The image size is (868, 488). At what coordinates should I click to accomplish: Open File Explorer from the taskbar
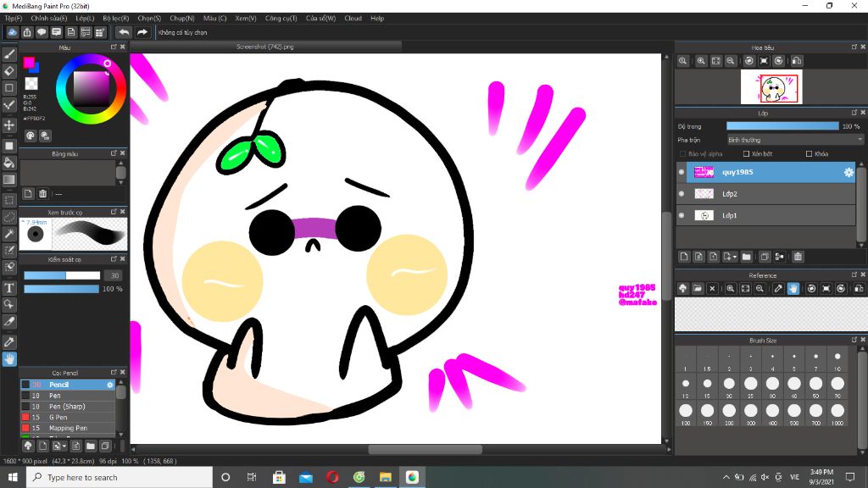(386, 477)
